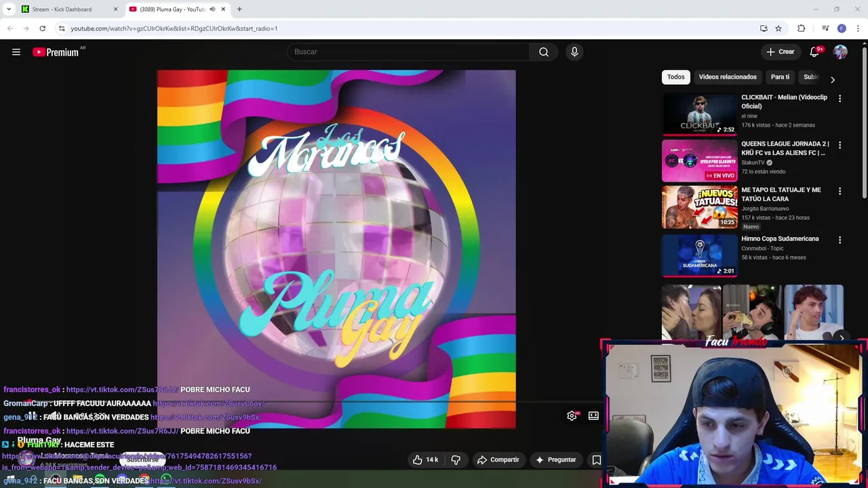Go to YouTube Premium home logo
This screenshot has height=488, width=868.
tap(56, 52)
